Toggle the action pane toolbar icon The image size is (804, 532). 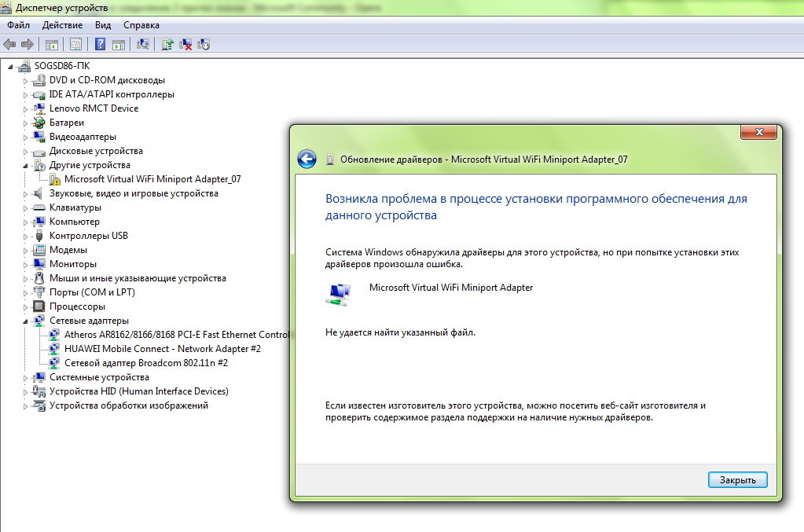(x=119, y=45)
